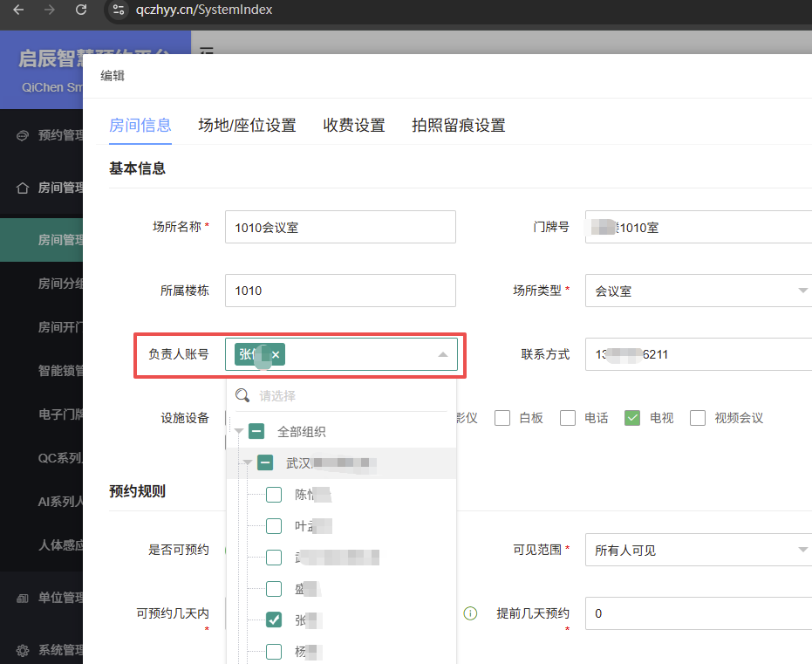Screen dimensions: 812x664
Task: Collapse the 武汉 organization tree node triangle
Action: [248, 462]
